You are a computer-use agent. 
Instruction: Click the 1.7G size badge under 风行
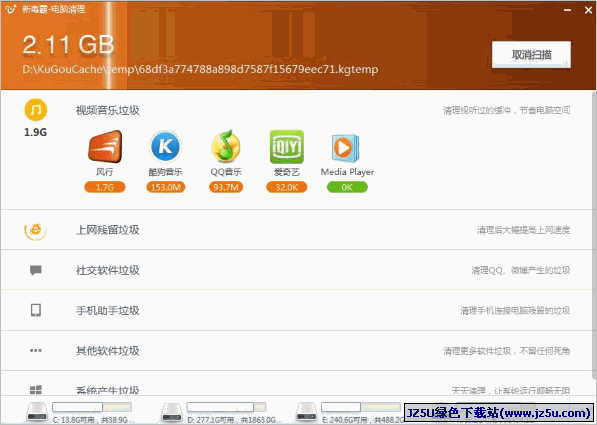click(x=105, y=187)
